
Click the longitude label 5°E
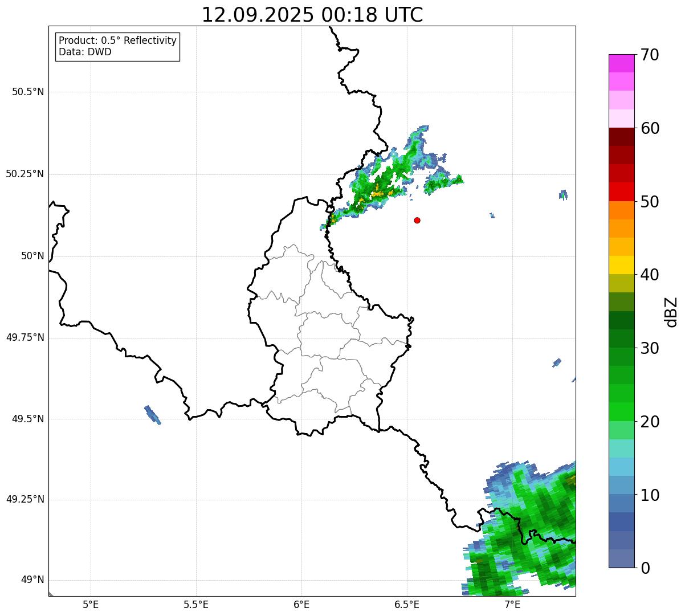coord(91,605)
